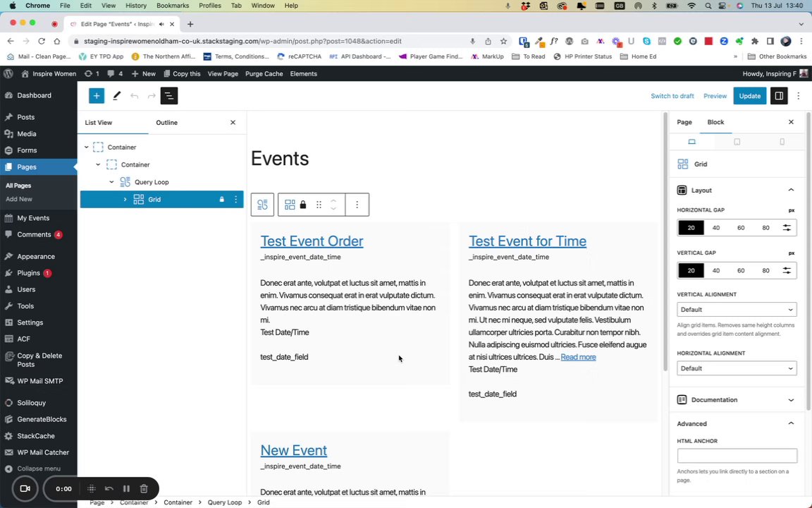Viewport: 812px width, 508px height.
Task: Open options dots on Grid list row
Action: [235, 200]
